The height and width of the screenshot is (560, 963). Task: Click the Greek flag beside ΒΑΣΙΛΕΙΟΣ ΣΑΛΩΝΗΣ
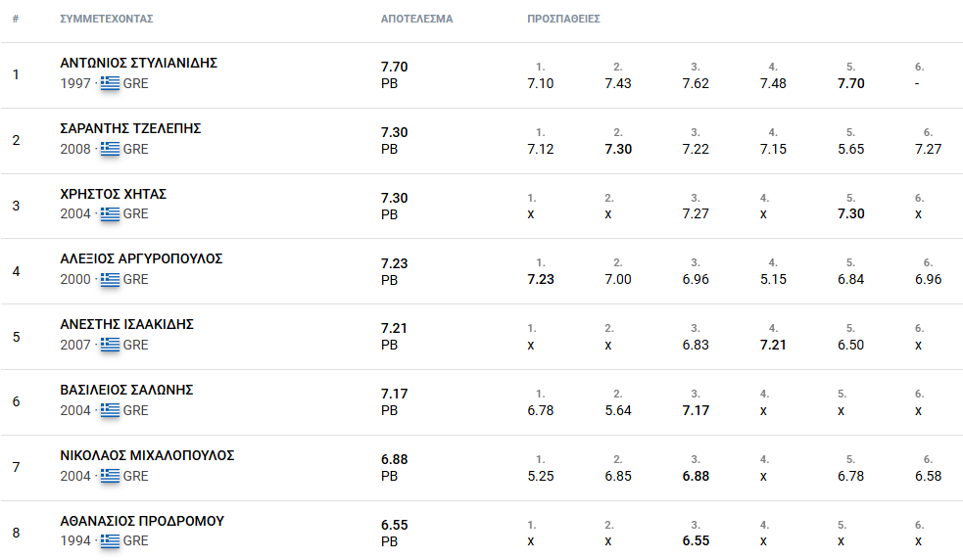click(110, 410)
